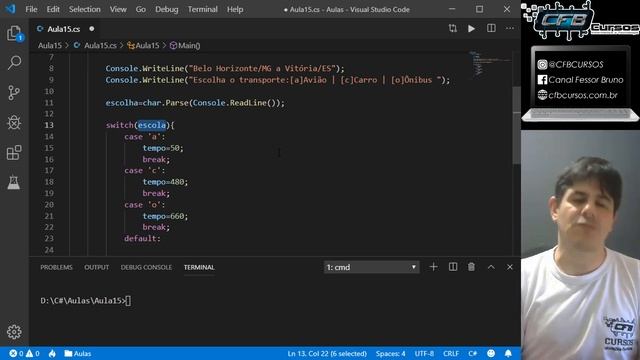Click tempo=480; on line 18
This screenshot has height=360, width=640.
(x=165, y=182)
